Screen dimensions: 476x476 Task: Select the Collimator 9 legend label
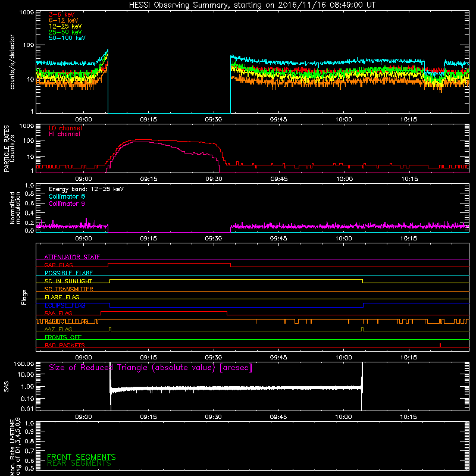(67, 203)
